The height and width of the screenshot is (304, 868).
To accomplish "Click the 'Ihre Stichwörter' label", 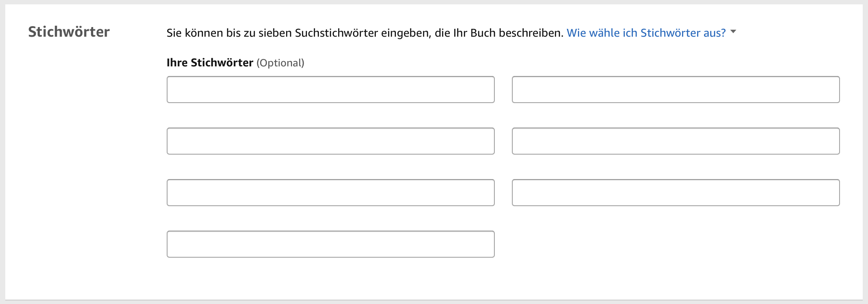I will pyautogui.click(x=209, y=62).
